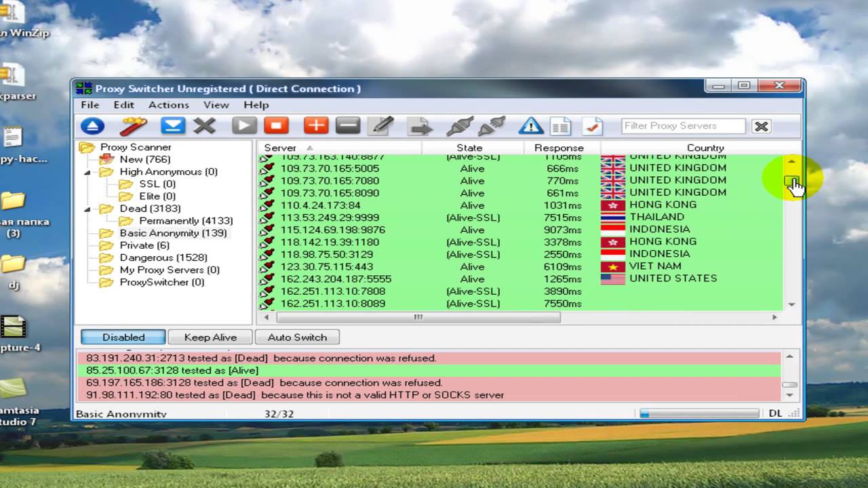Image resolution: width=868 pixels, height=488 pixels.
Task: Open the Camtasia Studio 7 desktop icon
Action: point(19,401)
